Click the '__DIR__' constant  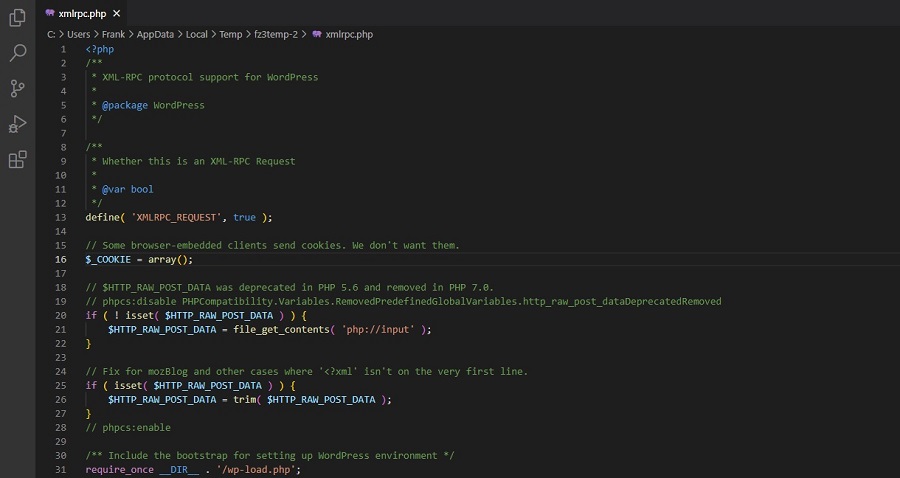pyautogui.click(x=179, y=469)
